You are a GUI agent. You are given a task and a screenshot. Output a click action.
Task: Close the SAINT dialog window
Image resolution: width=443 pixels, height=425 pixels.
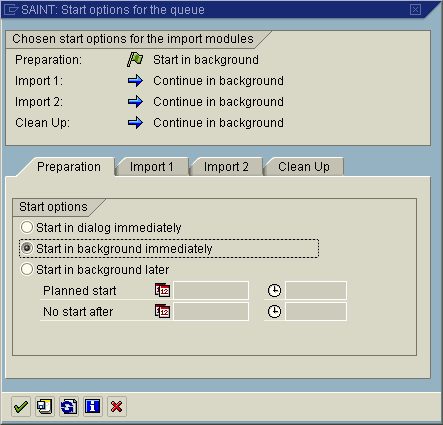tap(415, 9)
